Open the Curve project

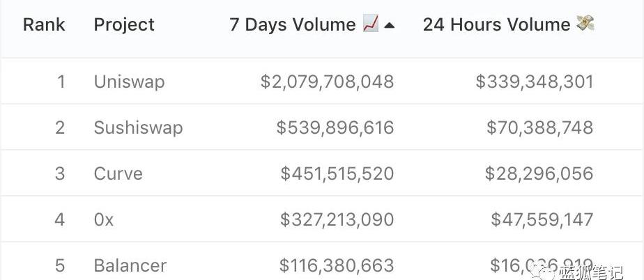click(x=118, y=173)
